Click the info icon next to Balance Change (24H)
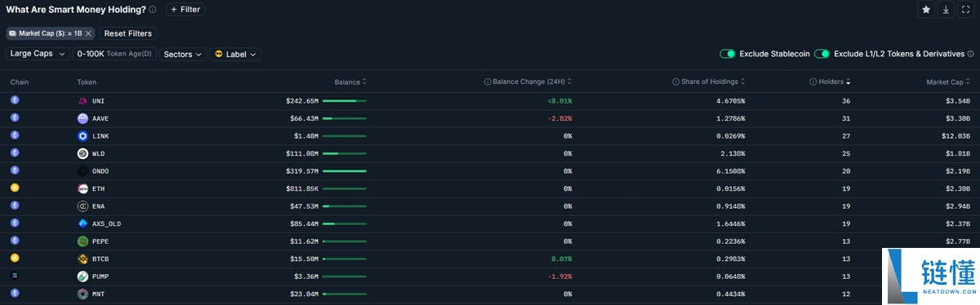The height and width of the screenshot is (305, 980). [x=488, y=82]
